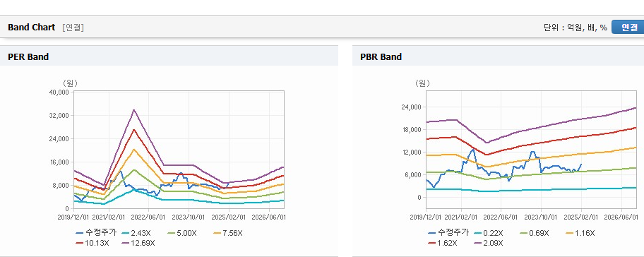
Task: Click 2023/10/01 label under PER chart
Action: [x=189, y=217]
